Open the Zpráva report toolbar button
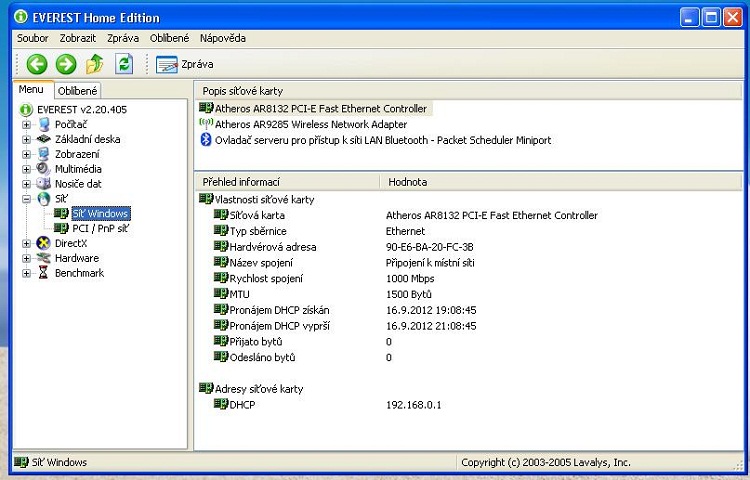Viewport: 750px width, 480px height. (185, 64)
